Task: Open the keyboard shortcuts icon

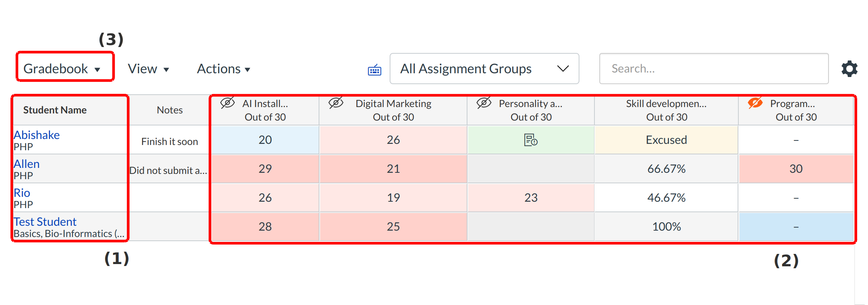Action: tap(374, 70)
